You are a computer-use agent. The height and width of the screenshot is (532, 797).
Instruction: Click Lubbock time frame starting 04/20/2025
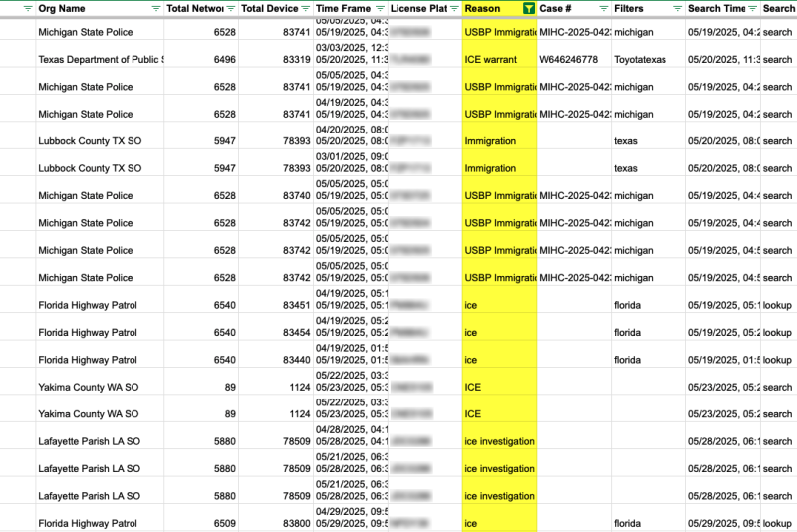[x=352, y=135]
